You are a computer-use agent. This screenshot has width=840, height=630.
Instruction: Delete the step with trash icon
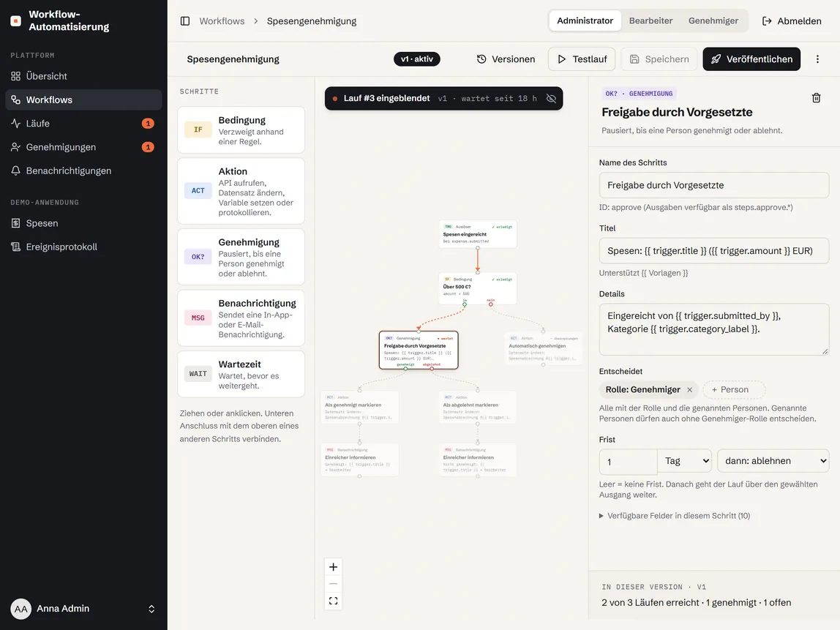(816, 97)
